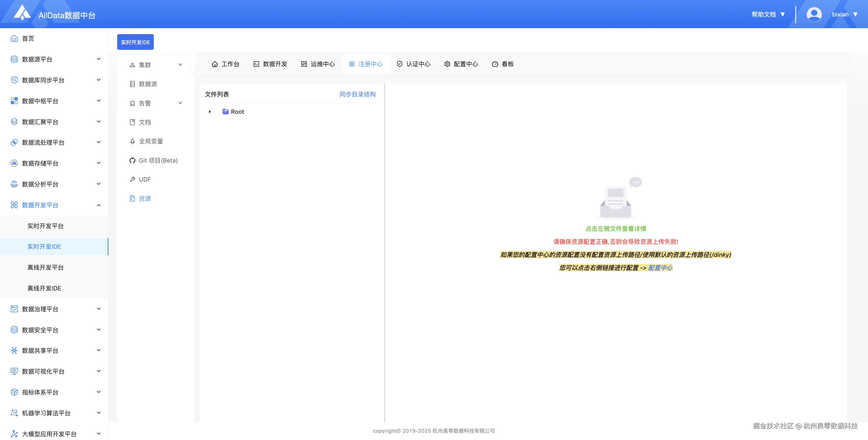
Task: Expand the 告警 submenu chevron
Action: [180, 103]
